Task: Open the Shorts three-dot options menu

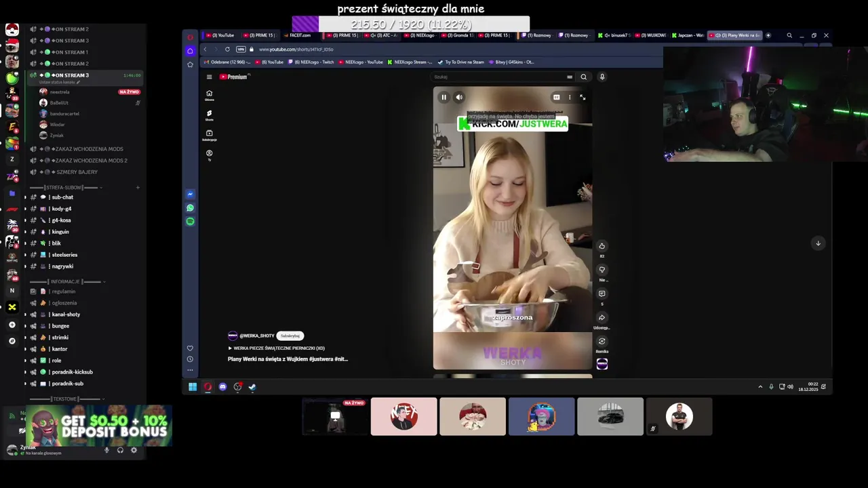Action: [x=570, y=97]
